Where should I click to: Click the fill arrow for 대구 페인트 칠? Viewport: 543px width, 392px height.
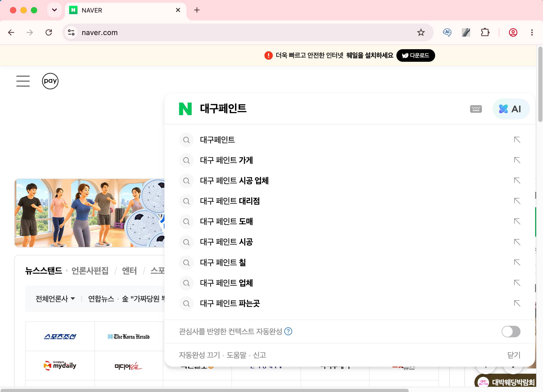[x=517, y=262]
